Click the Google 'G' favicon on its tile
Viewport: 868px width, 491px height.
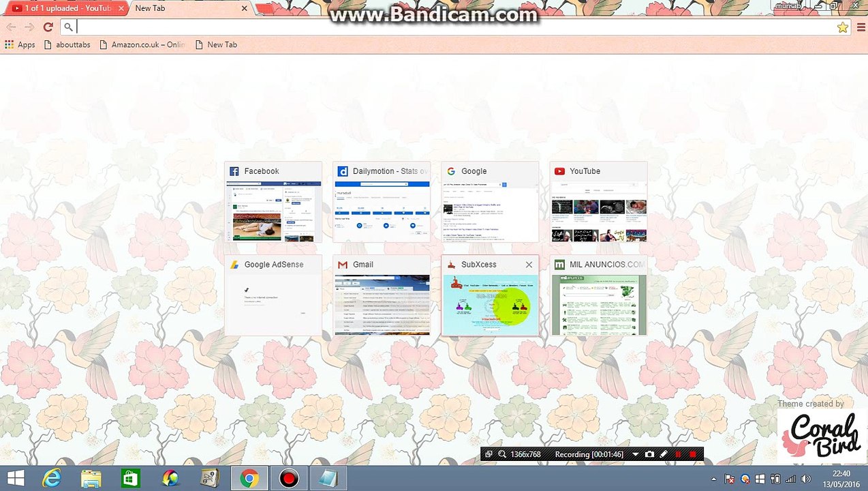pyautogui.click(x=451, y=171)
